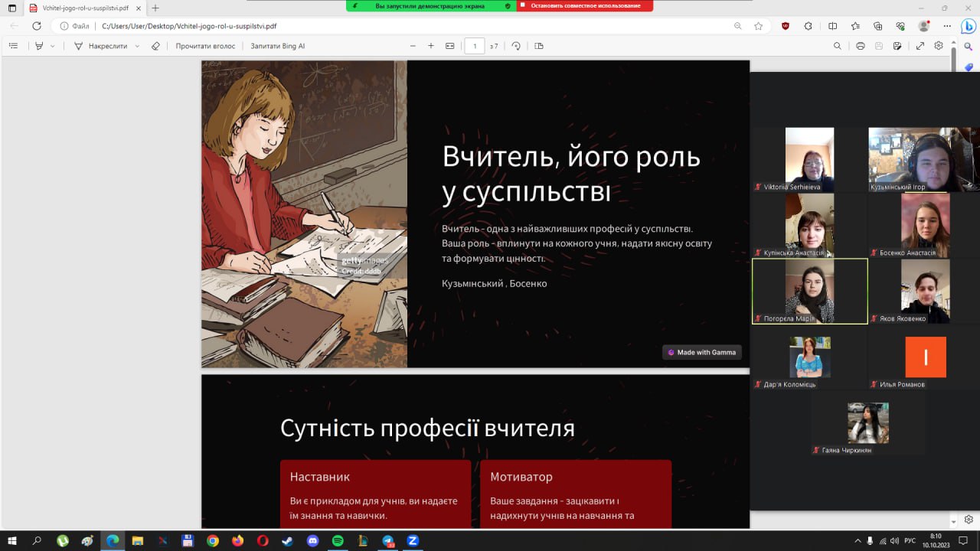Screen dimensions: 980x551
Task: Click Наставник card heading
Action: [x=319, y=477]
